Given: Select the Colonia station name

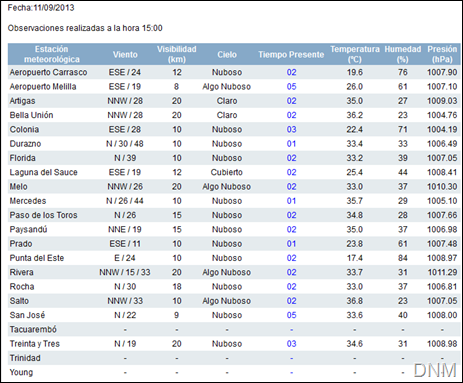Looking at the screenshot, I should 24,129.
